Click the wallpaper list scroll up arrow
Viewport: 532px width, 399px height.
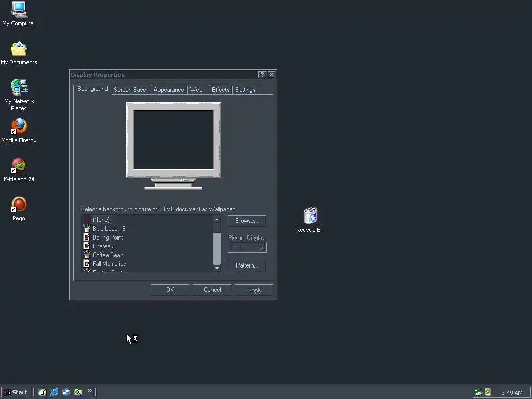pos(217,219)
